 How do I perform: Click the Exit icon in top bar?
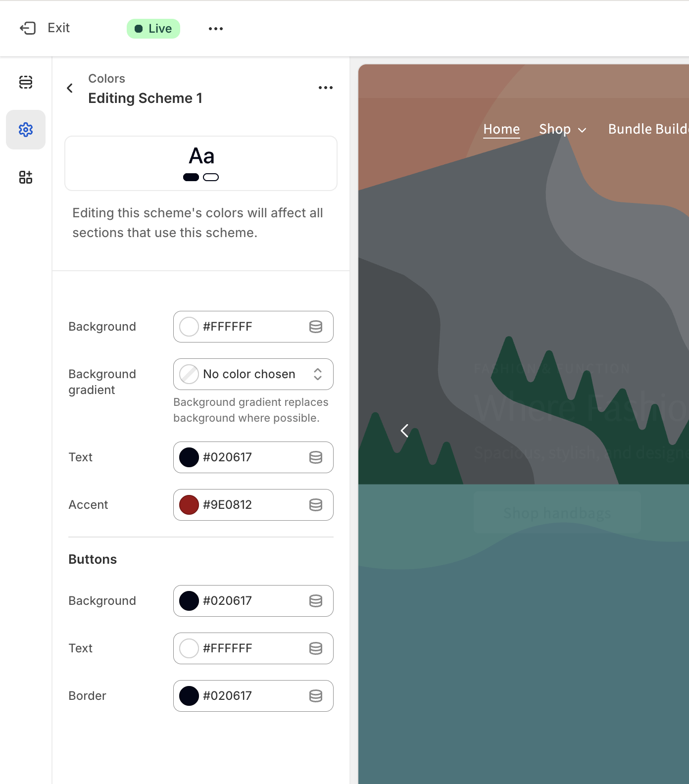coord(28,28)
